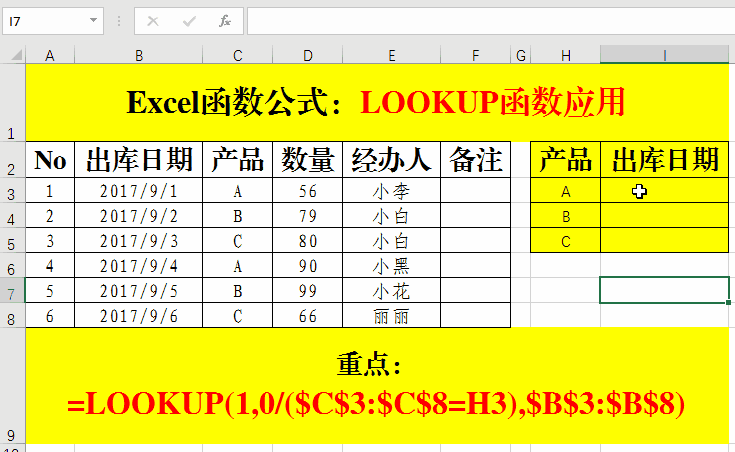Click the handler cell '小李'
The image size is (735, 452).
391,190
